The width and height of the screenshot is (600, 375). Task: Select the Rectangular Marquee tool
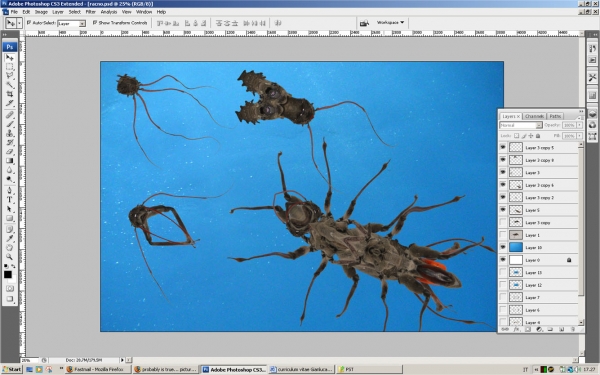pyautogui.click(x=10, y=67)
